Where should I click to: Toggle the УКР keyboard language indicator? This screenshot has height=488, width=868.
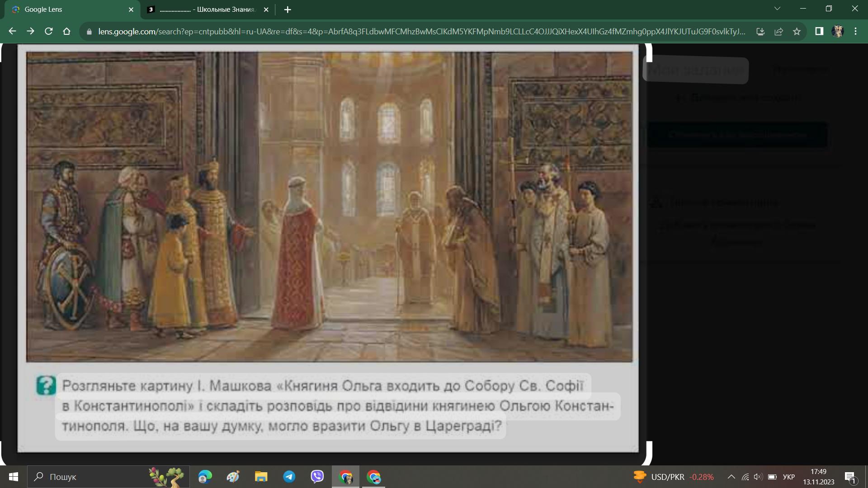click(x=788, y=477)
